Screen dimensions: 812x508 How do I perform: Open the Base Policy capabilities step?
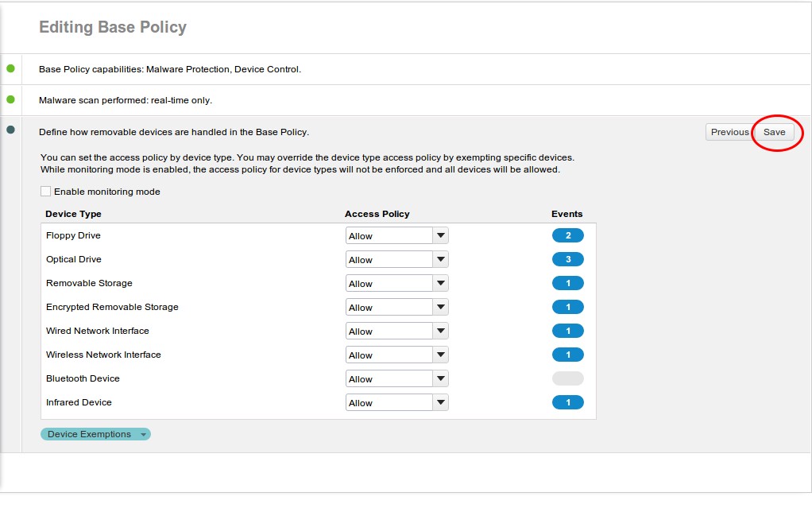(170, 69)
